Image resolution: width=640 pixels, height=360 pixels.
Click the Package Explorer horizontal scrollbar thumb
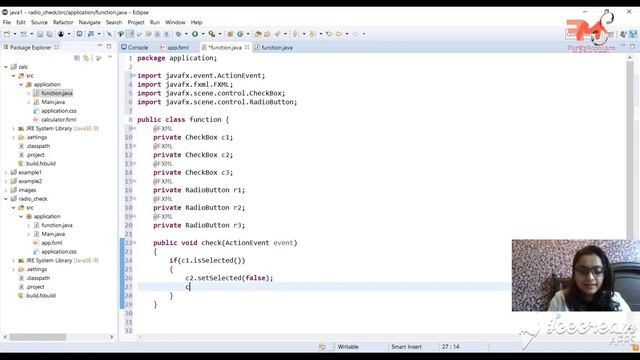click(38, 337)
